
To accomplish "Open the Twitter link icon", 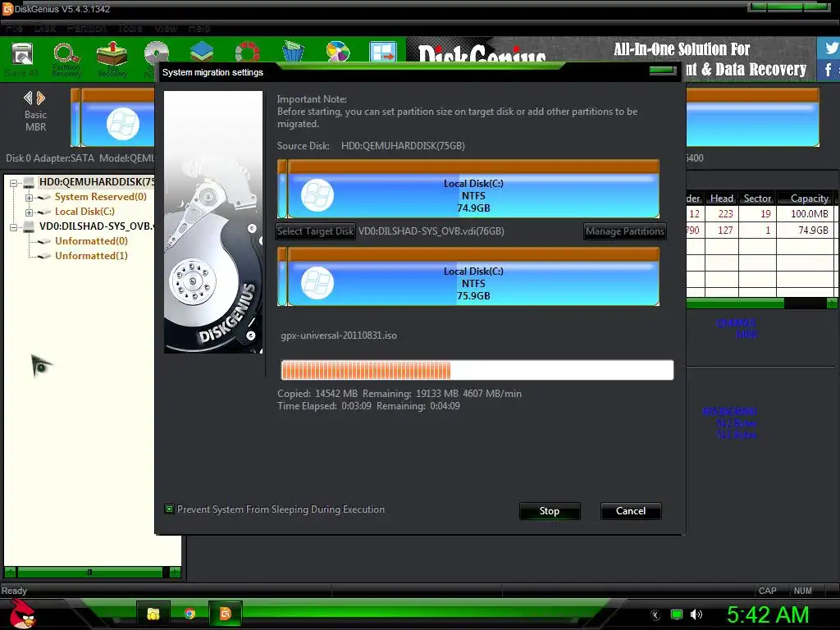I will [829, 48].
